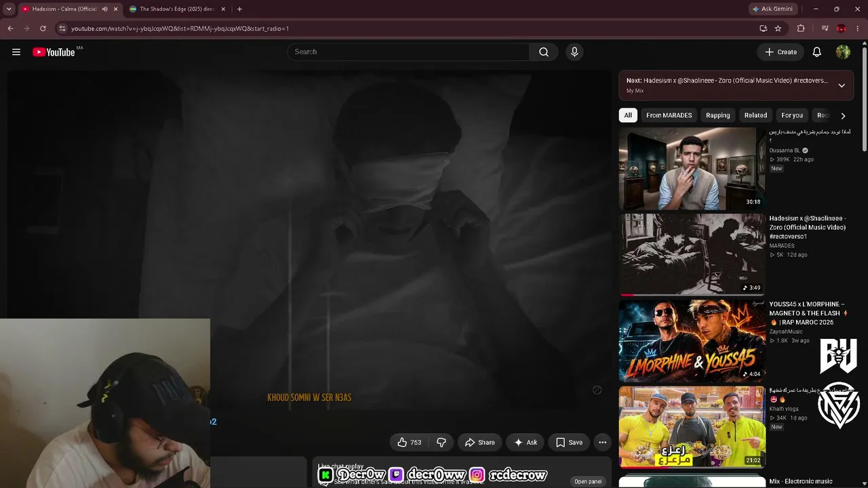
Task: Click Open panel for live chat replay
Action: pos(588,481)
